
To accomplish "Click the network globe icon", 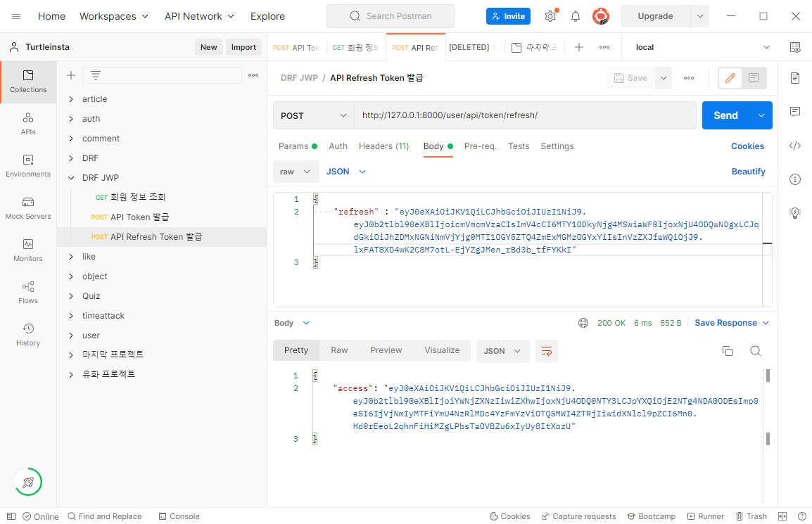I will coord(583,323).
